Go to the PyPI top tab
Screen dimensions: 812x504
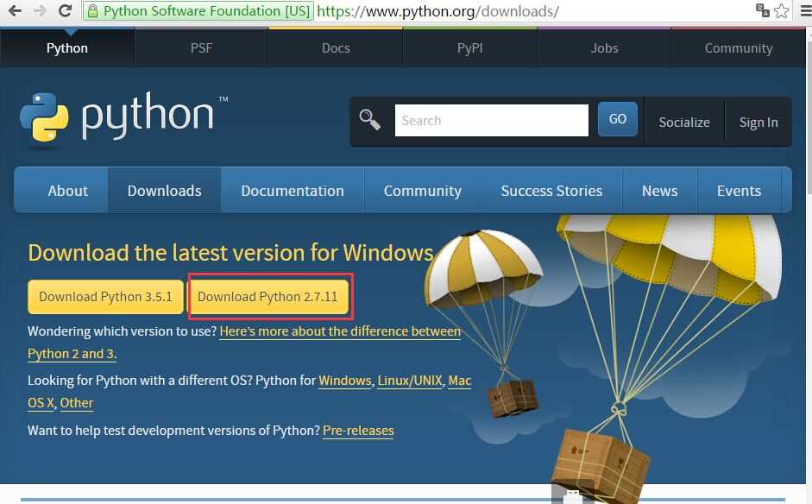click(x=469, y=48)
